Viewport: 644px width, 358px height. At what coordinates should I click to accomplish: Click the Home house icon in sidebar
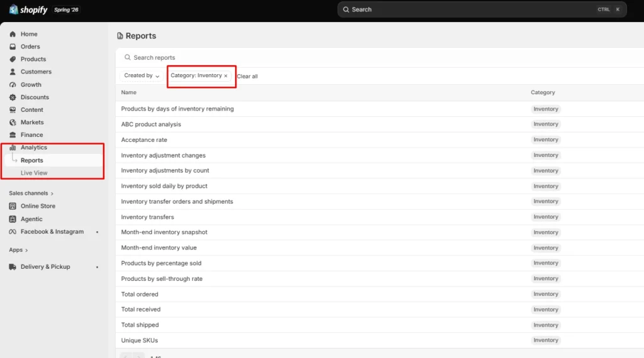[13, 34]
